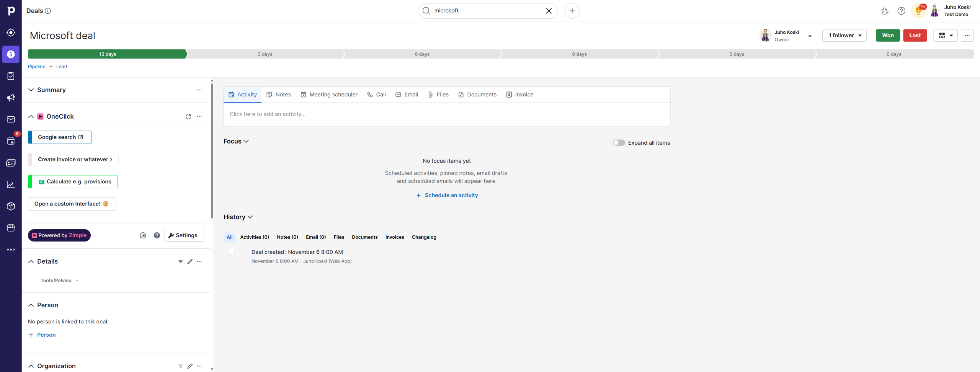Viewport: 980px width, 372px height.
Task: Open the OneClick Settings button
Action: 184,235
